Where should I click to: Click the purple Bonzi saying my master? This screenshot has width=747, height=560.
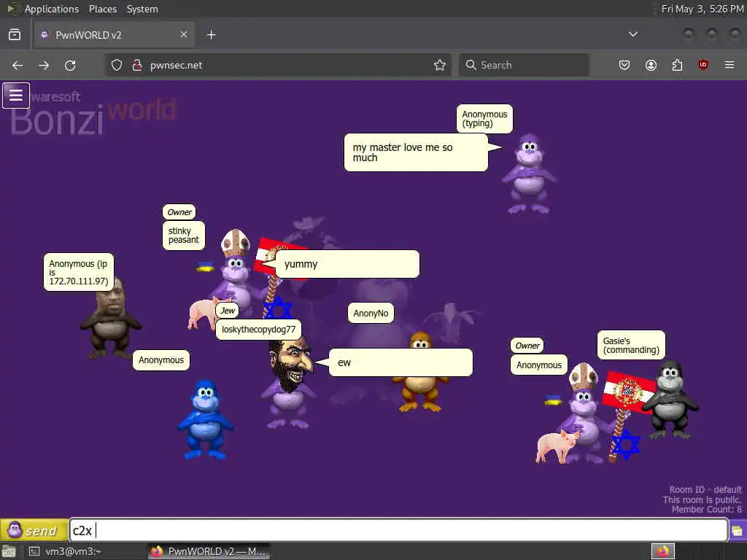tap(529, 174)
